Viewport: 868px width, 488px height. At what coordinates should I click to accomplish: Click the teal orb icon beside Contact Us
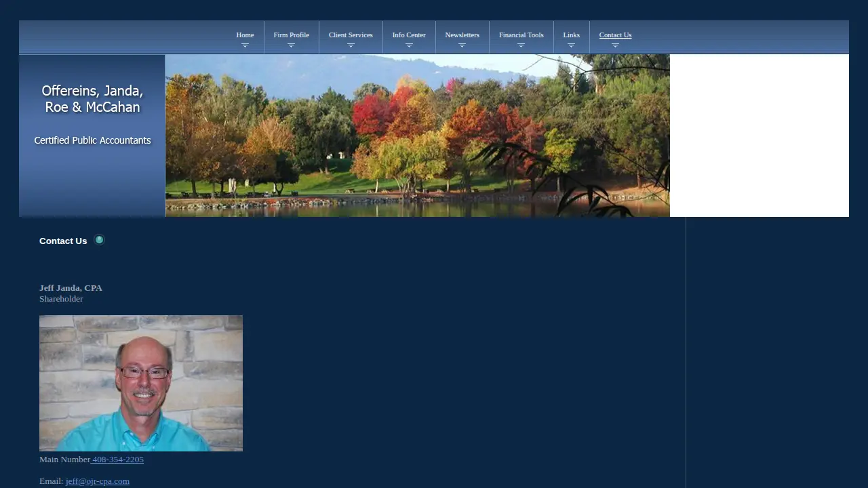pos(99,240)
